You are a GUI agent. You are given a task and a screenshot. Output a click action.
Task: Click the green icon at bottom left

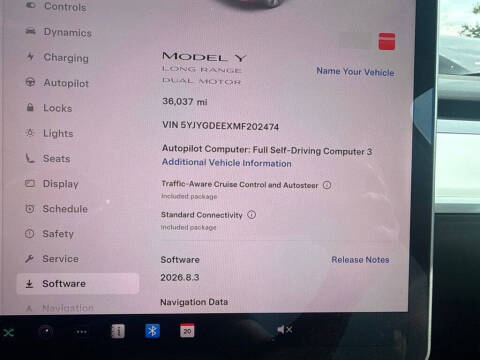[x=8, y=332]
